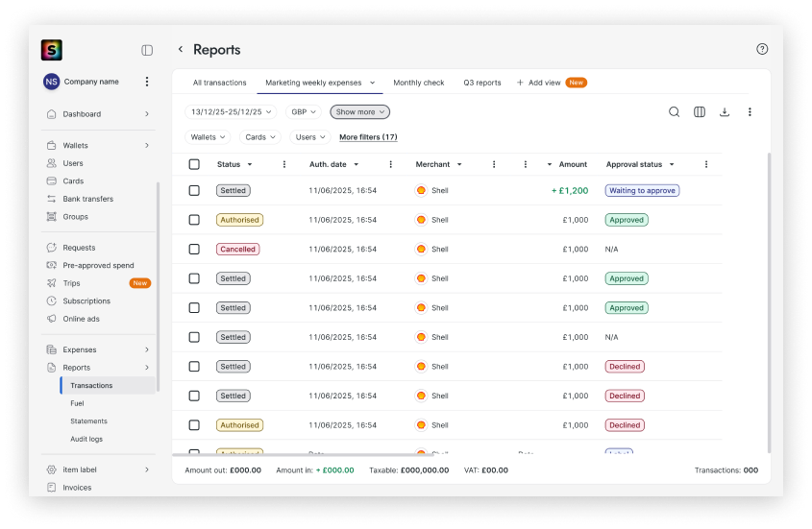Click the table vertical scrollbar
812x529 pixels.
click(x=769, y=302)
